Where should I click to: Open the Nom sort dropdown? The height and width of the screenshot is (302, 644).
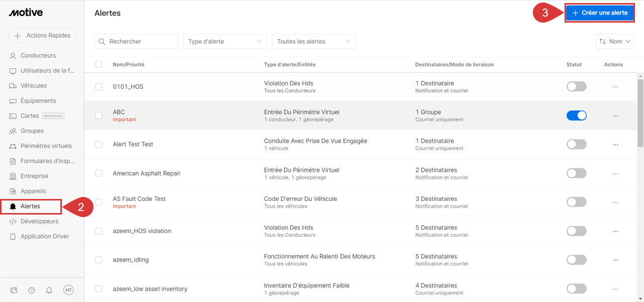pos(615,42)
